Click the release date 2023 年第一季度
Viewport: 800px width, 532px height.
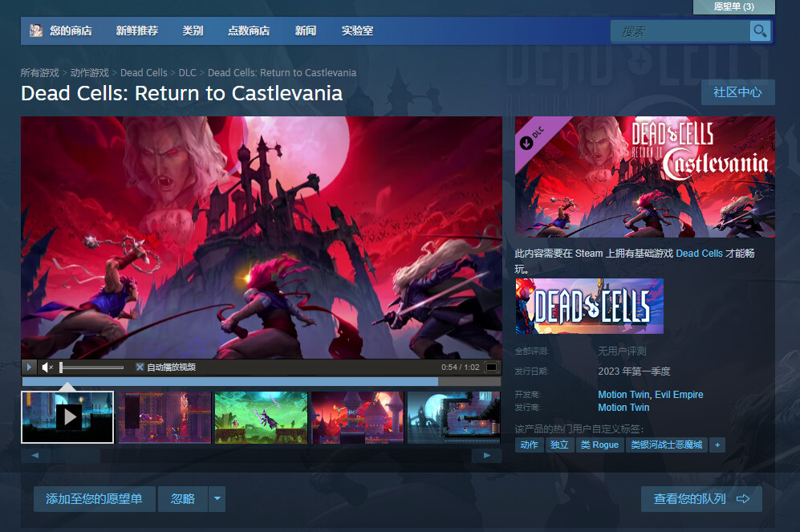click(634, 372)
